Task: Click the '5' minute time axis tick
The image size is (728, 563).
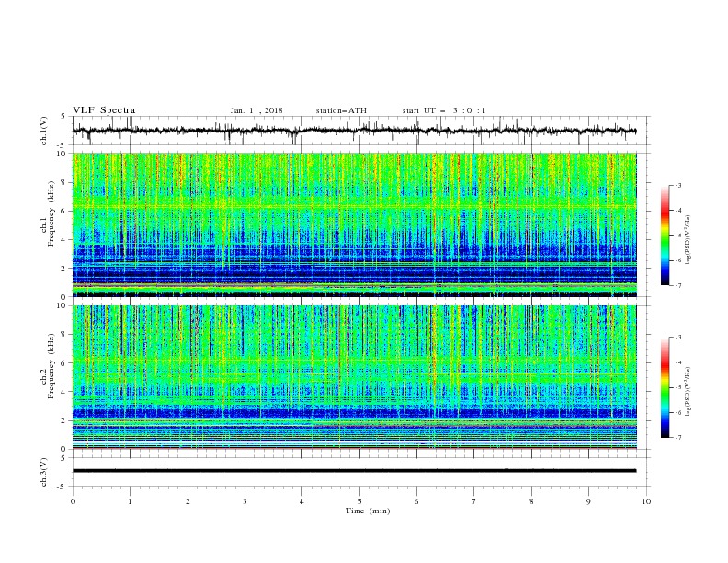Action: click(359, 501)
